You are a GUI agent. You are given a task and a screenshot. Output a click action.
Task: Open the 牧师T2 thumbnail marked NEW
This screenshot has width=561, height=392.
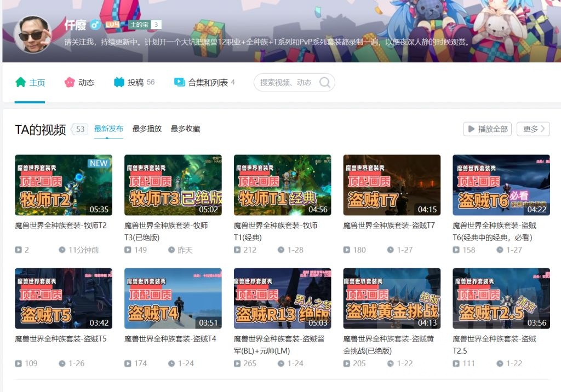[x=63, y=185]
